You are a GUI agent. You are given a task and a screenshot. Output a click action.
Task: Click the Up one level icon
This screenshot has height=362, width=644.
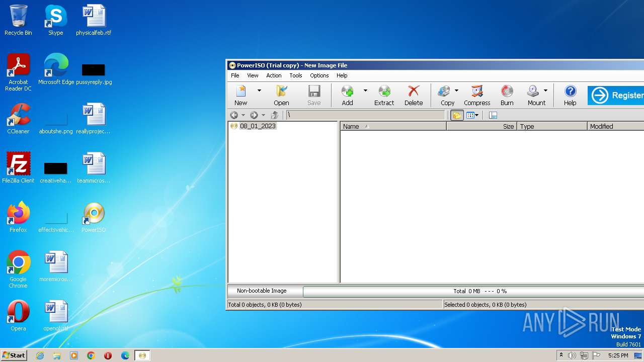pos(274,115)
